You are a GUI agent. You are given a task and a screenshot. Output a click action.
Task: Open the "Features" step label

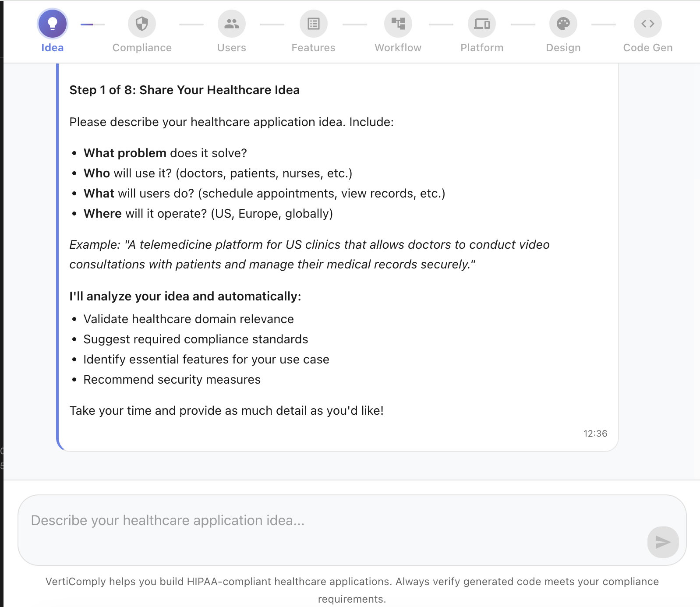tap(314, 48)
